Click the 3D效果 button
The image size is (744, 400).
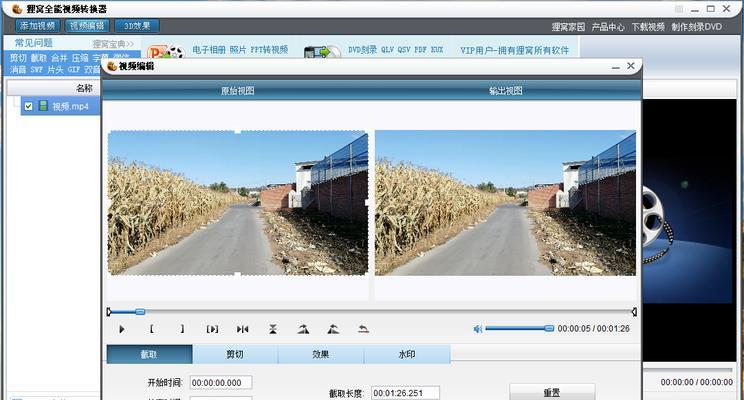click(137, 26)
